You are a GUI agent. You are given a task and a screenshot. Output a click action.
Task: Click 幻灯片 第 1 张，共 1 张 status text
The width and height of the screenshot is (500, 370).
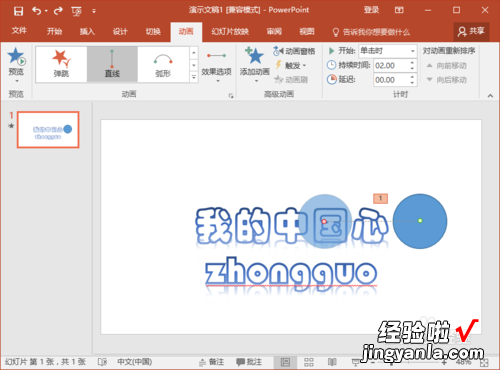tap(45, 362)
